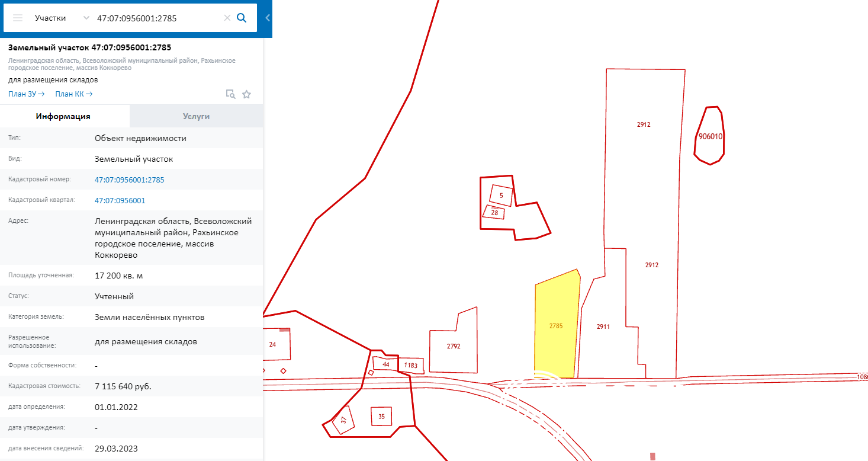Click parcel 1183 on the map
Screen dimensions: 868x461
pyautogui.click(x=411, y=366)
